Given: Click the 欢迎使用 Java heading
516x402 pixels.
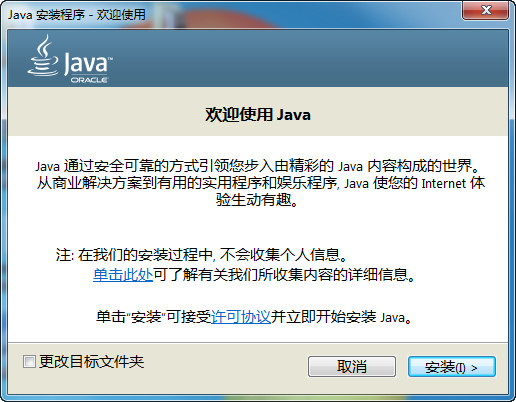Looking at the screenshot, I should point(258,114).
